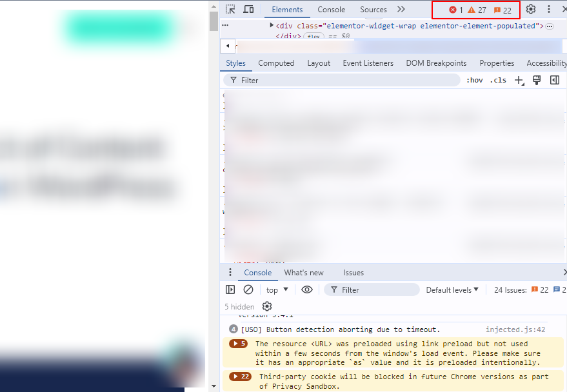This screenshot has width=567, height=392.
Task: Clear the console with the circle-slash icon
Action: (248, 290)
